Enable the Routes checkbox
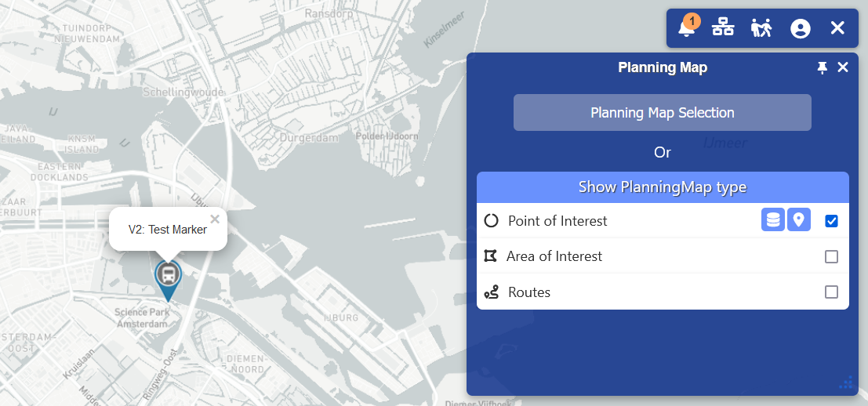Image resolution: width=868 pixels, height=406 pixels. pyautogui.click(x=832, y=292)
